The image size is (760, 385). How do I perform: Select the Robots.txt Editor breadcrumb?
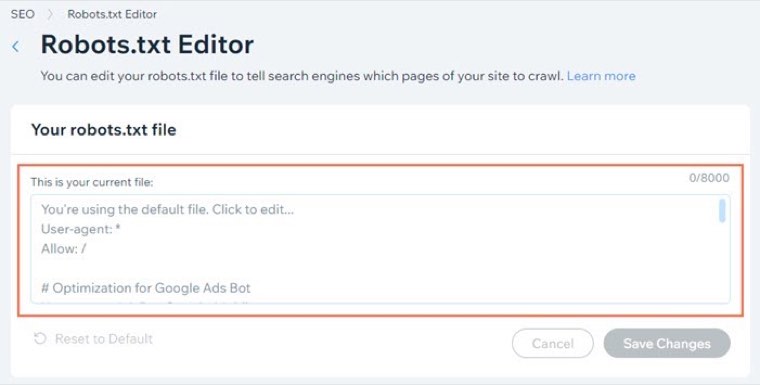[112, 14]
